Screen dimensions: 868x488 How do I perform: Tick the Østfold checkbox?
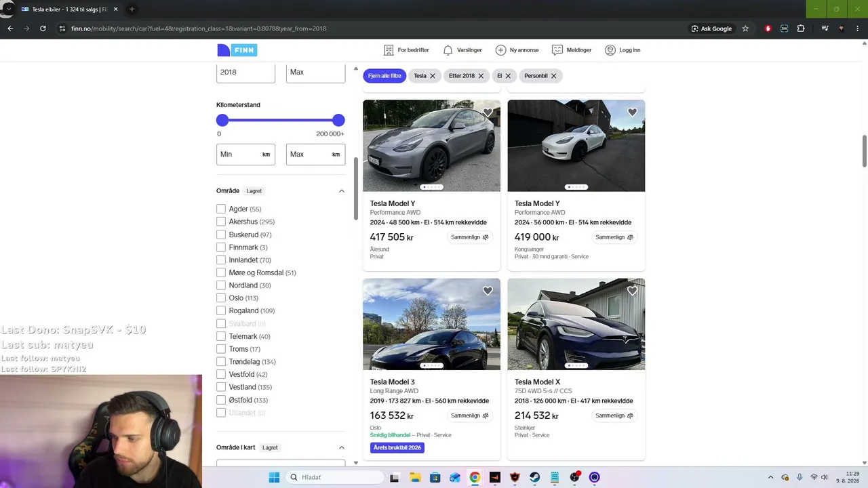(x=221, y=400)
